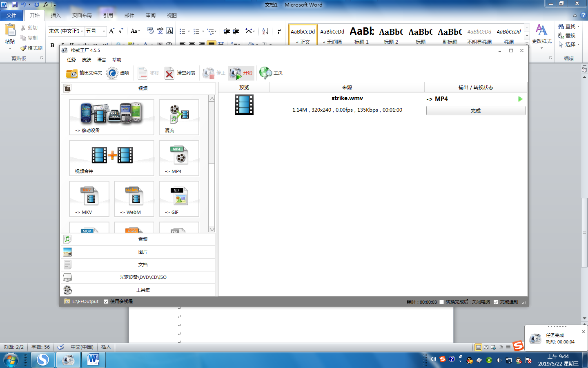Click the video list scrollbar down arrow

coord(212,229)
